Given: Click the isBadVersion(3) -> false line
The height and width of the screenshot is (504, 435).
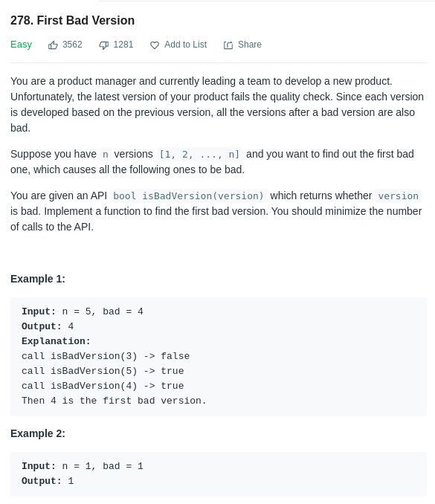Looking at the screenshot, I should tap(106, 356).
